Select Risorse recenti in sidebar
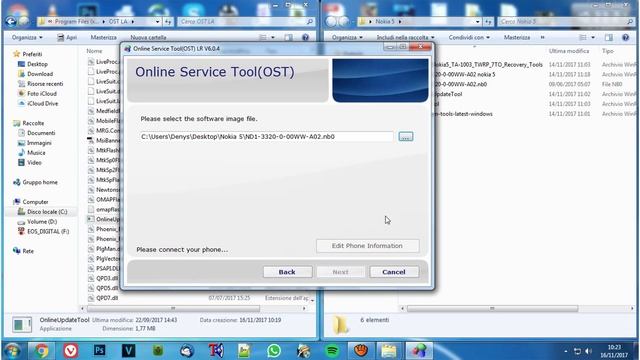This screenshot has width=640, height=360. (x=45, y=84)
